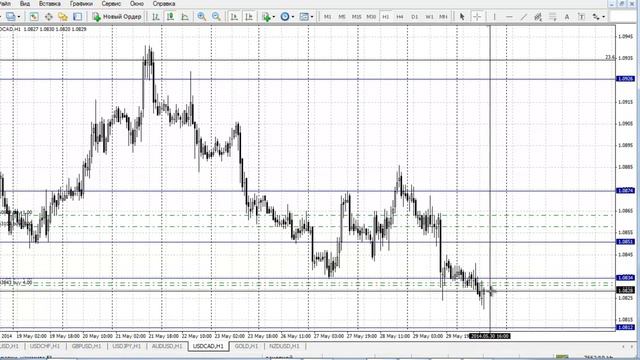Click the 1.0853 price level label
Viewport: 640px width, 360px height.
(x=626, y=242)
